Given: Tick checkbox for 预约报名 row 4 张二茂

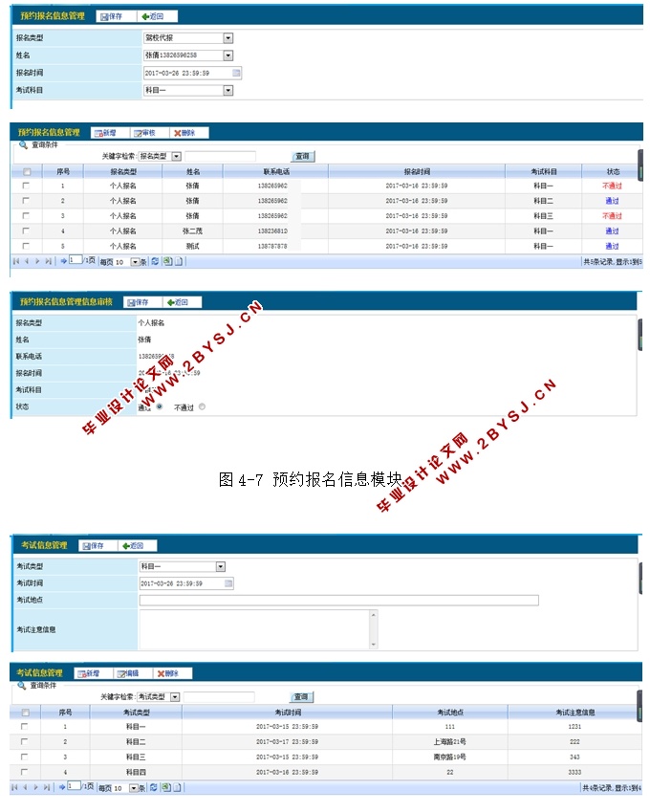Looking at the screenshot, I should click(26, 230).
